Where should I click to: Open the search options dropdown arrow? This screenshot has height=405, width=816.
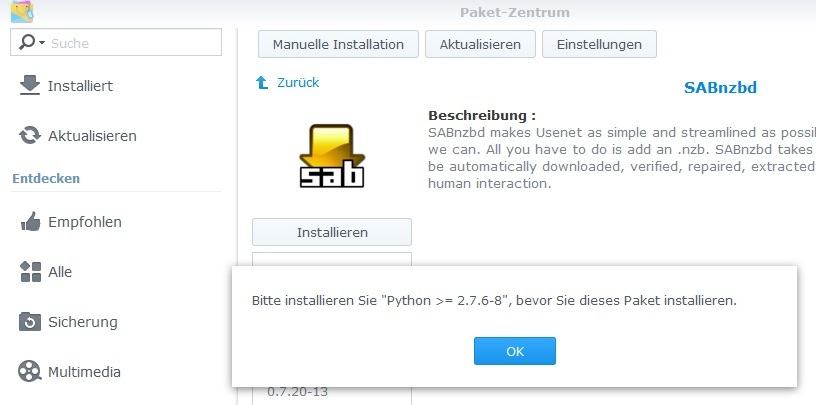click(x=41, y=42)
